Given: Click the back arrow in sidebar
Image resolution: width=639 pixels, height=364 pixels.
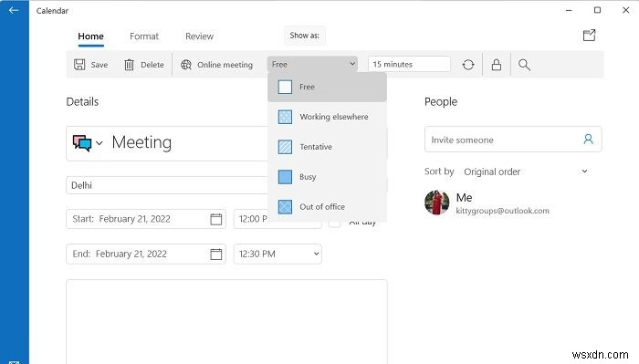Looking at the screenshot, I should (14, 10).
